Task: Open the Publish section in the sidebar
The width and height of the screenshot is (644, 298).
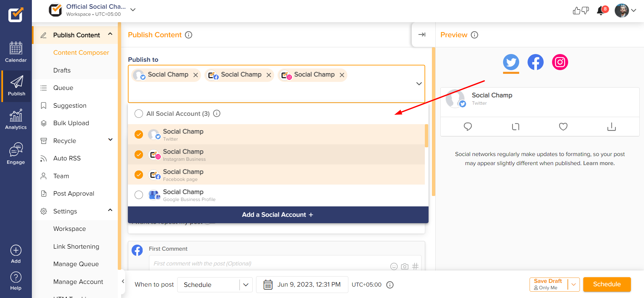Action: 16,86
